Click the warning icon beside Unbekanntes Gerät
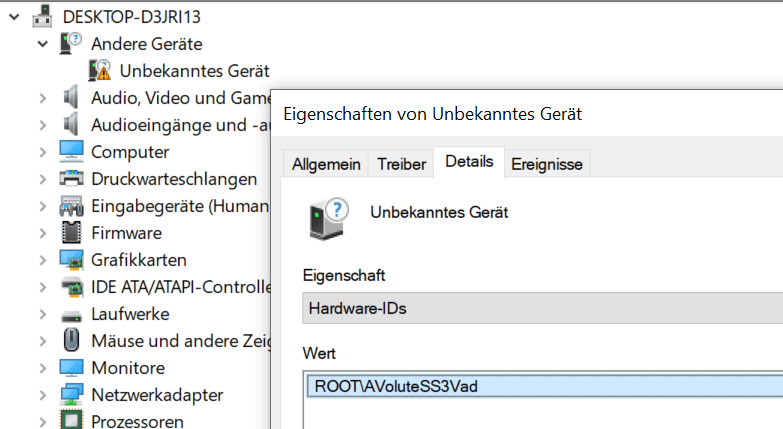Screen dimensions: 783x429 (100, 70)
